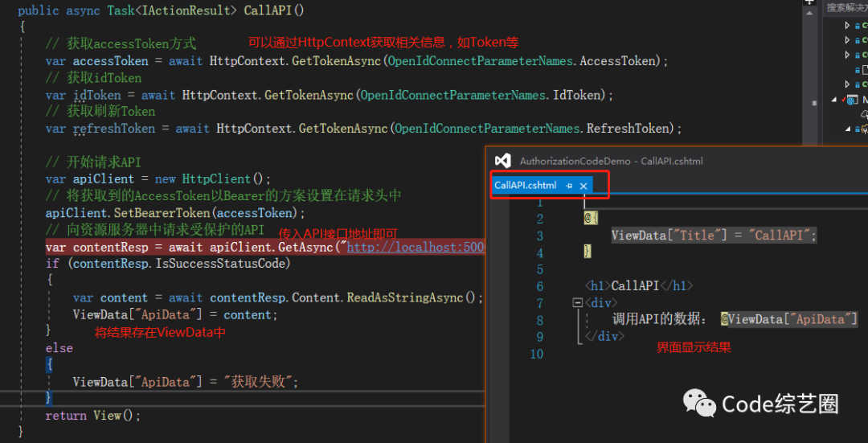Click line number 10 in cshtml editor

(536, 354)
